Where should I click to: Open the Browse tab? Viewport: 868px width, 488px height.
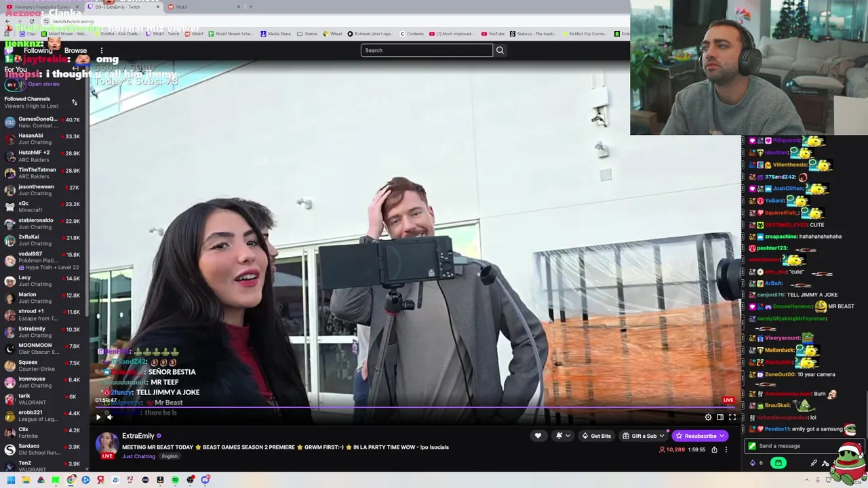[75, 50]
